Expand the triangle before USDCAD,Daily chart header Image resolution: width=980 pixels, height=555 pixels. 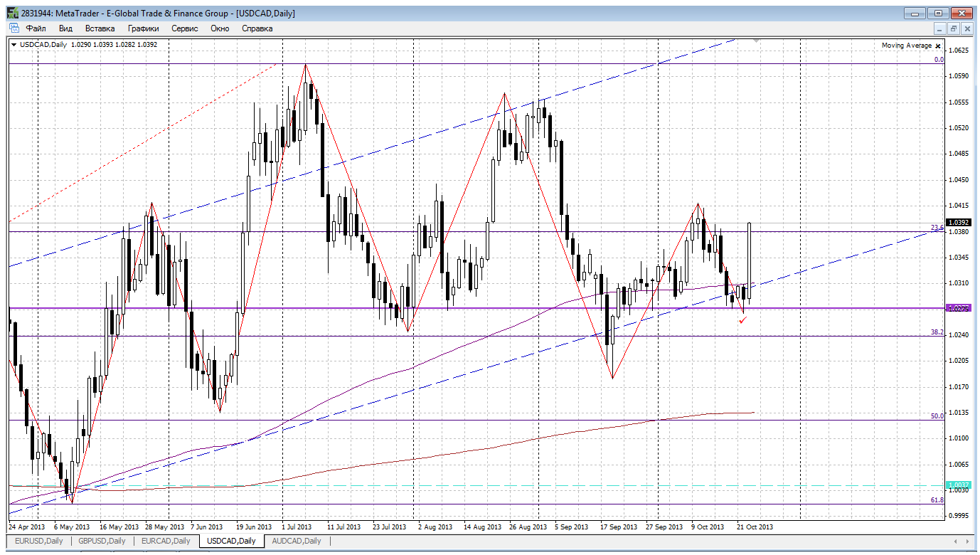coord(14,44)
